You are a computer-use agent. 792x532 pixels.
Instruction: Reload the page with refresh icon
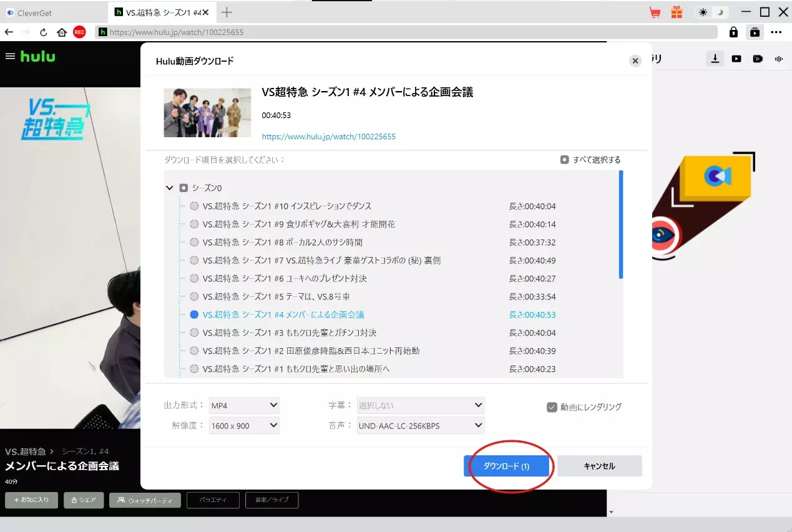coord(44,32)
